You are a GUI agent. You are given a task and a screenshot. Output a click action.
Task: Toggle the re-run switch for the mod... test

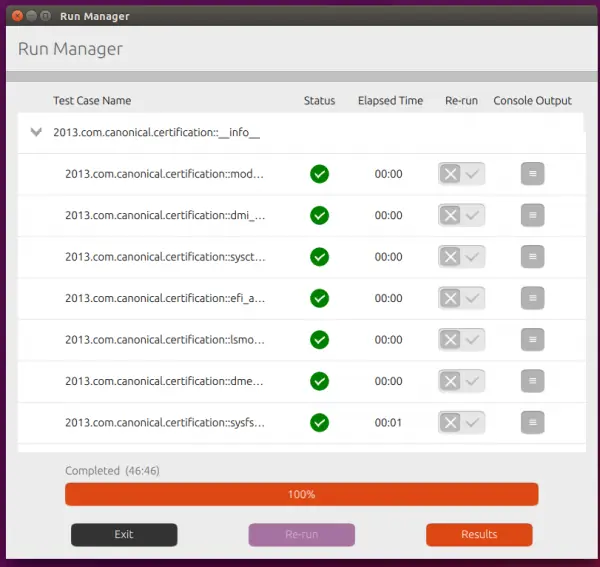tap(461, 174)
